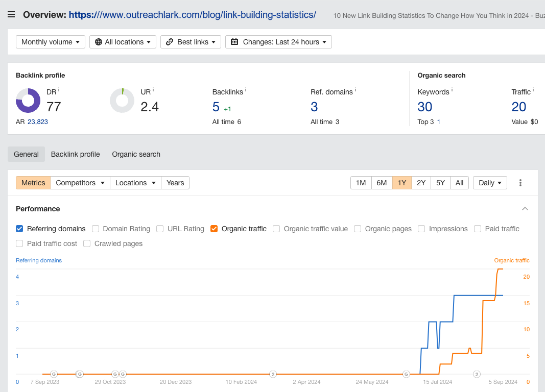Select 5Y time range

point(440,183)
